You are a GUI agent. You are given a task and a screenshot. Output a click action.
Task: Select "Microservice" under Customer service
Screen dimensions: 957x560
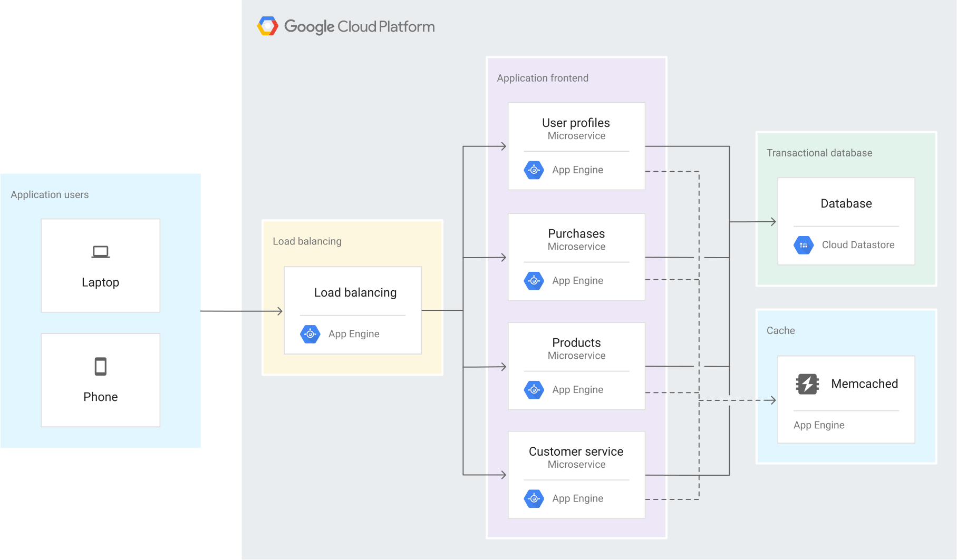click(x=576, y=465)
